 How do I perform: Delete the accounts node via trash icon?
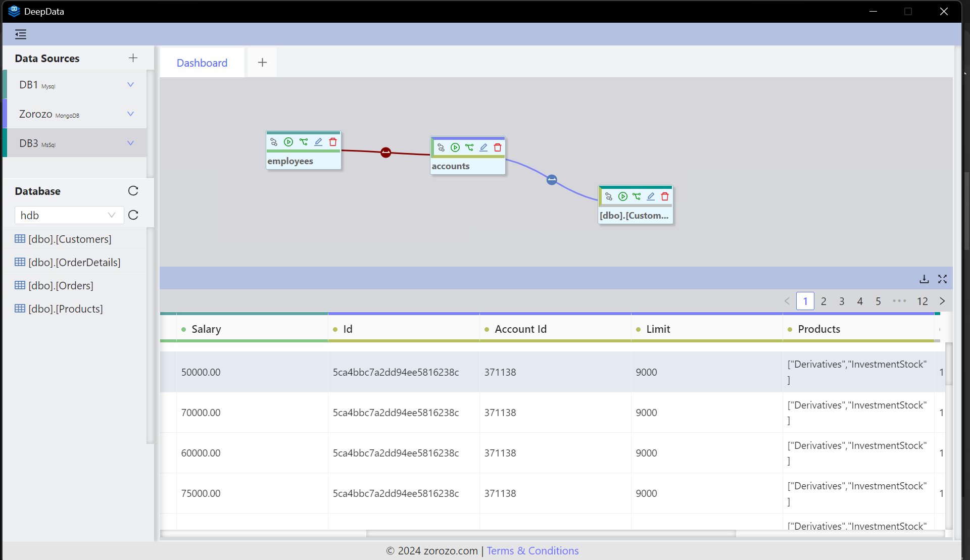498,147
